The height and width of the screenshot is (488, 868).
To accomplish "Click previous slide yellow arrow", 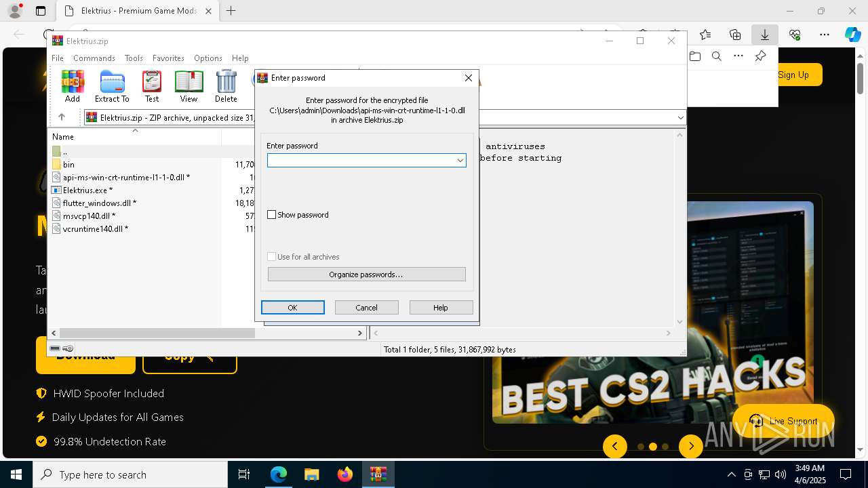I will pos(615,446).
